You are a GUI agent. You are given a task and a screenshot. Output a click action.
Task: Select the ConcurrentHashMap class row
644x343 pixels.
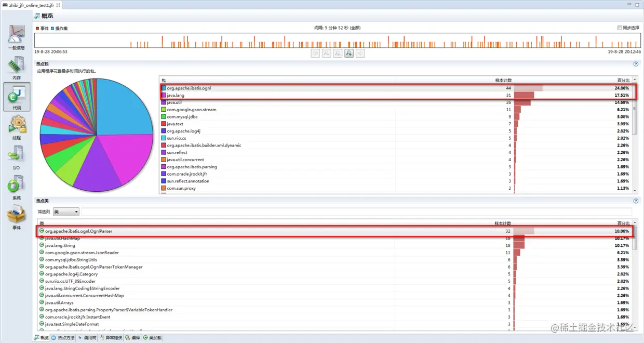[x=335, y=296]
